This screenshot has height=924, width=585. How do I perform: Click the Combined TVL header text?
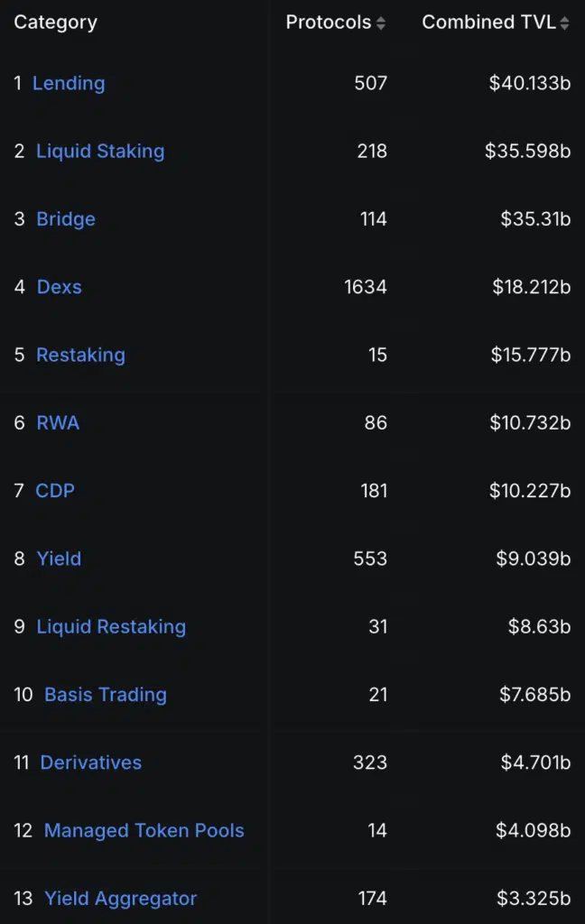pyautogui.click(x=489, y=23)
